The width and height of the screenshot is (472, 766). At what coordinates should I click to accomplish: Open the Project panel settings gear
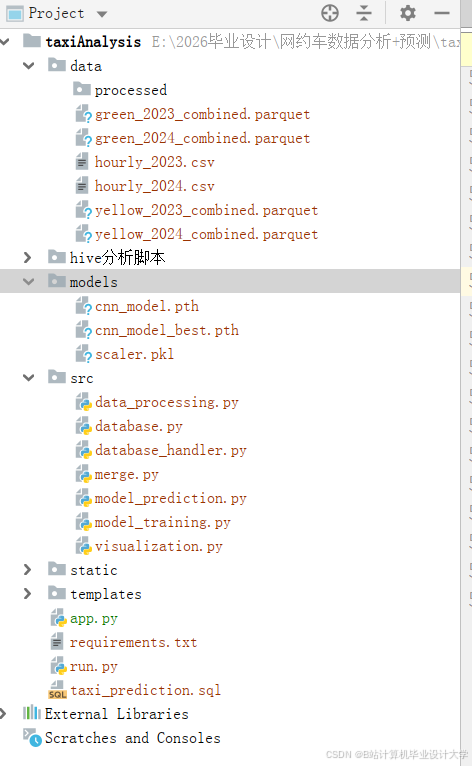pyautogui.click(x=408, y=13)
